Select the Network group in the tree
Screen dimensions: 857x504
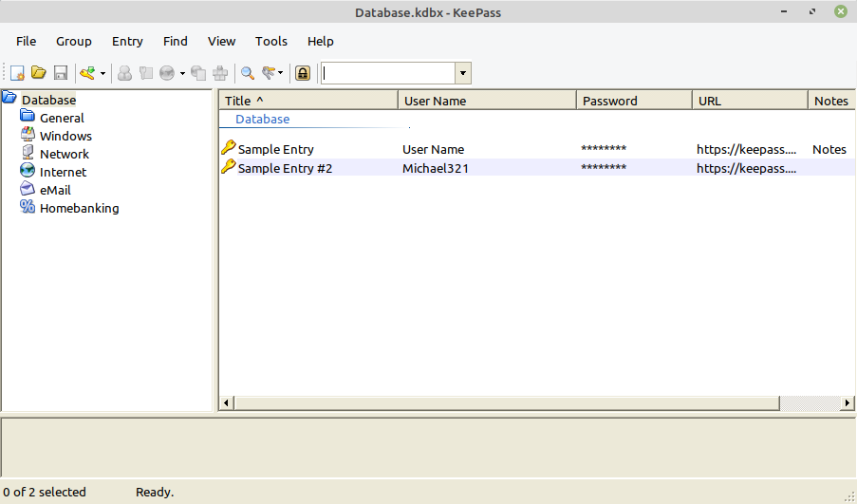point(64,154)
